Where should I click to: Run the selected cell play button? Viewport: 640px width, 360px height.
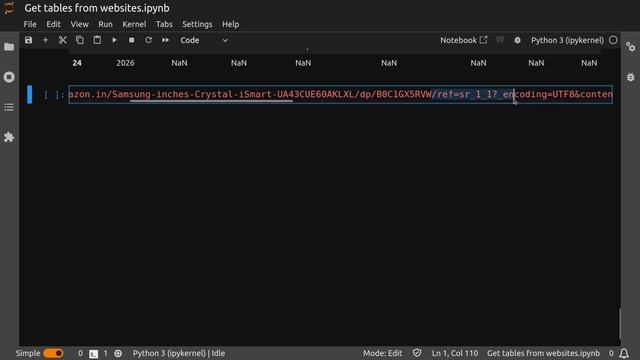[114, 40]
